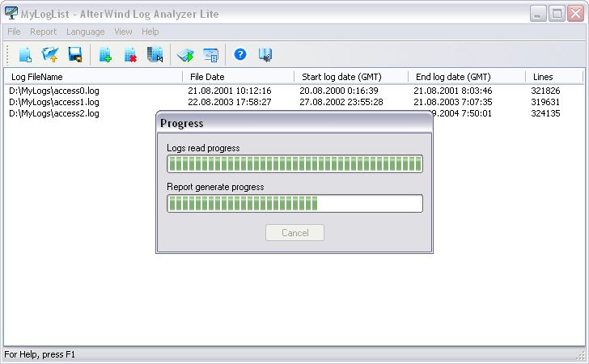Viewport: 589px width, 364px height.
Task: Click start date 20.08.2000 0:16:39
Action: click(339, 91)
